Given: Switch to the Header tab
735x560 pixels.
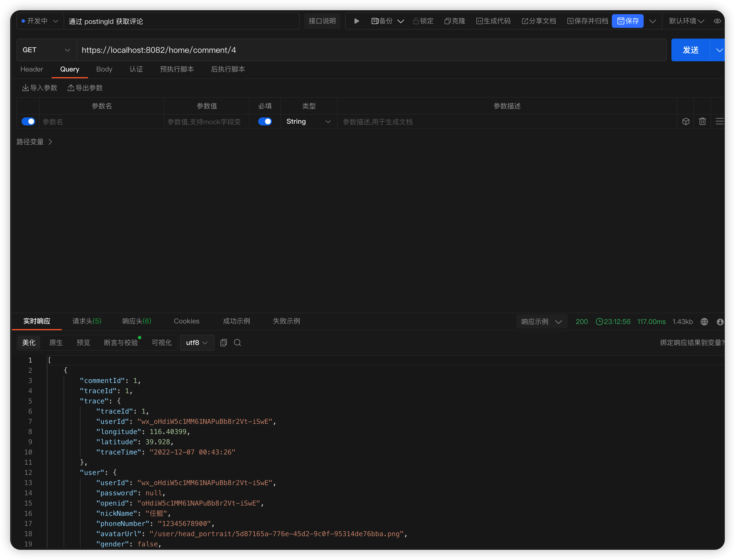Looking at the screenshot, I should coord(32,69).
